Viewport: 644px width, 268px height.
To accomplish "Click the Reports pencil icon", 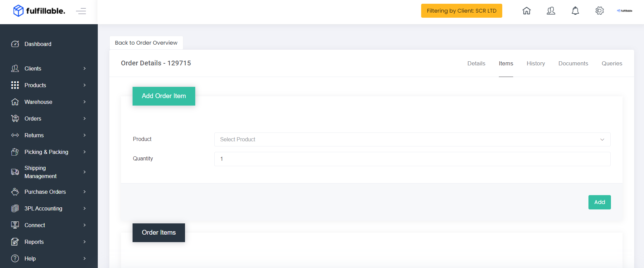I will tap(15, 242).
